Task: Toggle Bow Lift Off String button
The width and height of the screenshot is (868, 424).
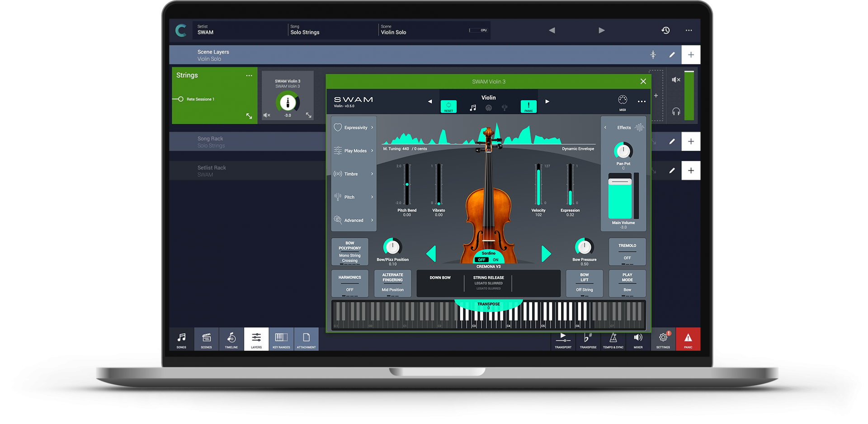Action: click(x=584, y=283)
